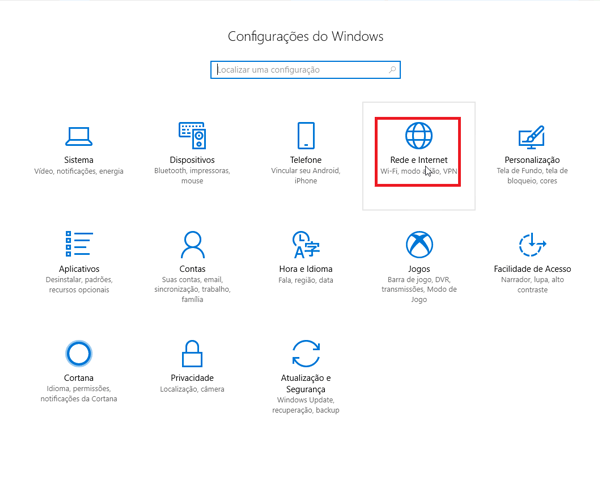
Task: Click the 'Jogos' label
Action: pyautogui.click(x=419, y=269)
